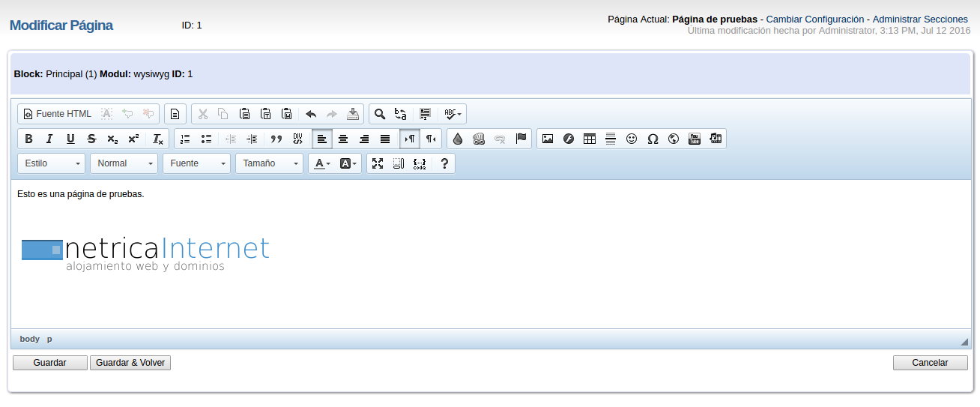Create a DIV container
The height and width of the screenshot is (407, 980).
click(x=297, y=139)
